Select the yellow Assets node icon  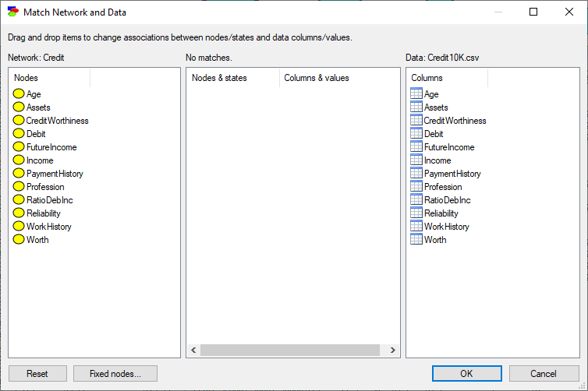(19, 107)
